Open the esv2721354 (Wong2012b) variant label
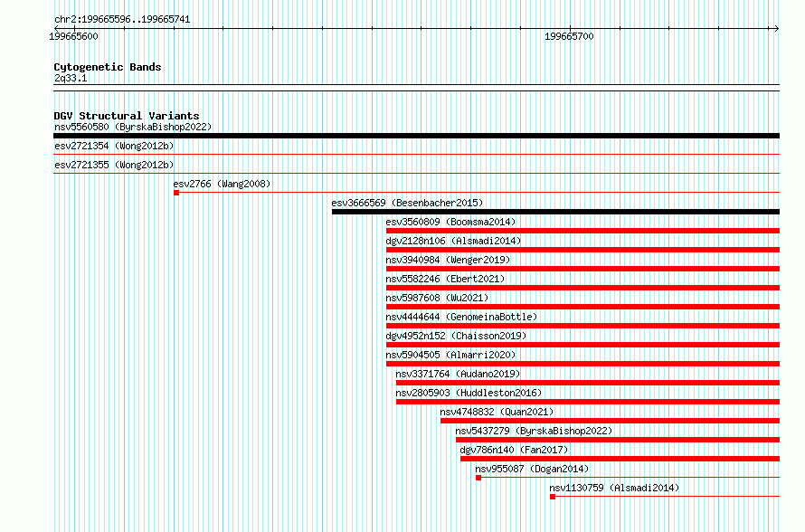The image size is (805, 532). pos(114,146)
